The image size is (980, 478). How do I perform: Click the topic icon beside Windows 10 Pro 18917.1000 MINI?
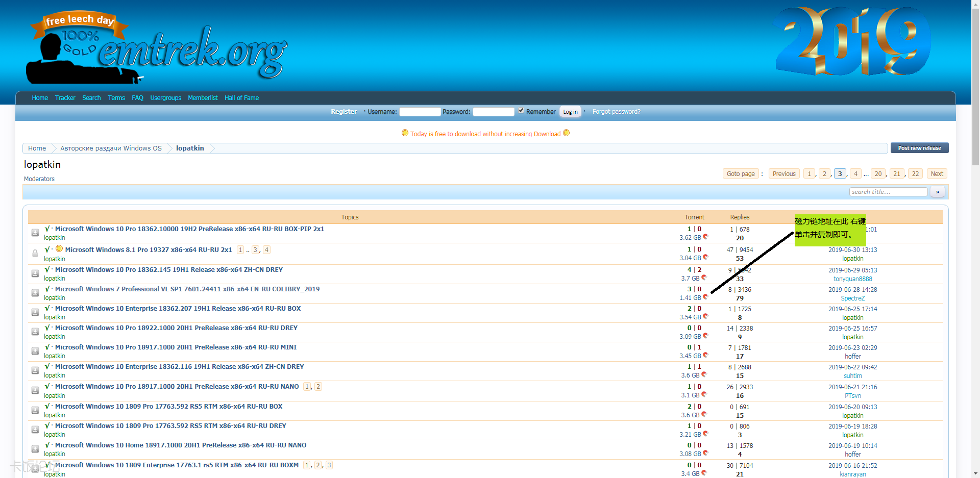click(x=35, y=351)
